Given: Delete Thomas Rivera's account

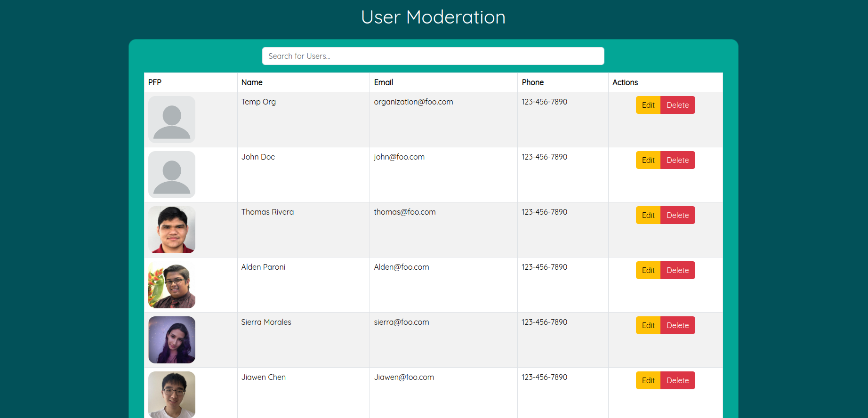Looking at the screenshot, I should (x=677, y=215).
